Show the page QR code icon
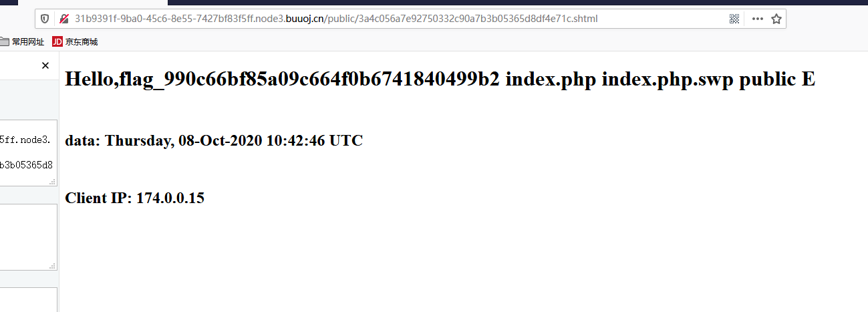The height and width of the screenshot is (312, 868). point(734,19)
